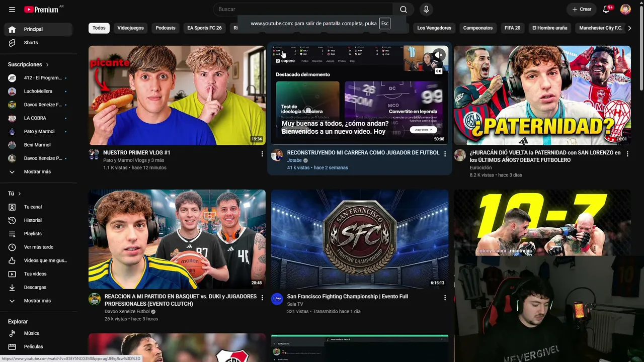Select the EA Sports FC 26 chip
This screenshot has width=644, height=362.
204,28
